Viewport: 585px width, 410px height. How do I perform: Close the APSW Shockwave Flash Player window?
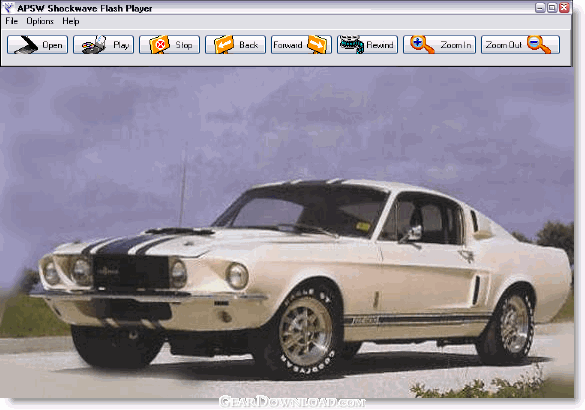click(564, 7)
